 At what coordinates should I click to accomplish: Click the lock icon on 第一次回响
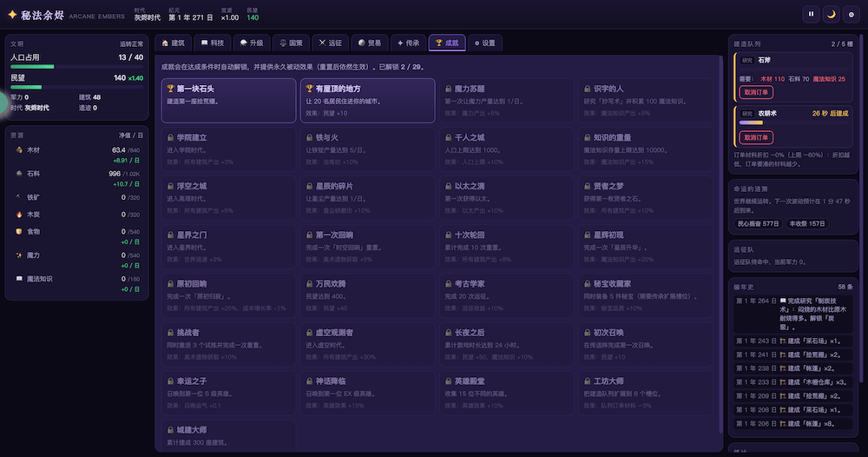[310, 235]
